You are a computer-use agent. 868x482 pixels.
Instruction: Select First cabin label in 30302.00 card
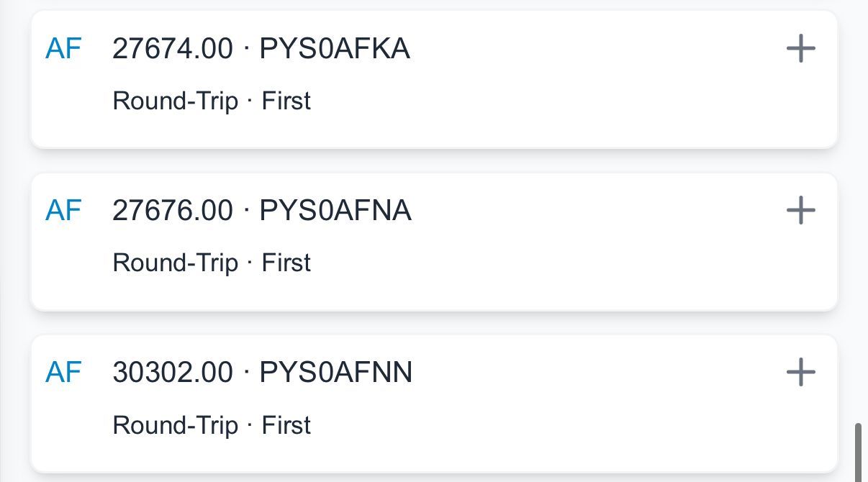(286, 425)
